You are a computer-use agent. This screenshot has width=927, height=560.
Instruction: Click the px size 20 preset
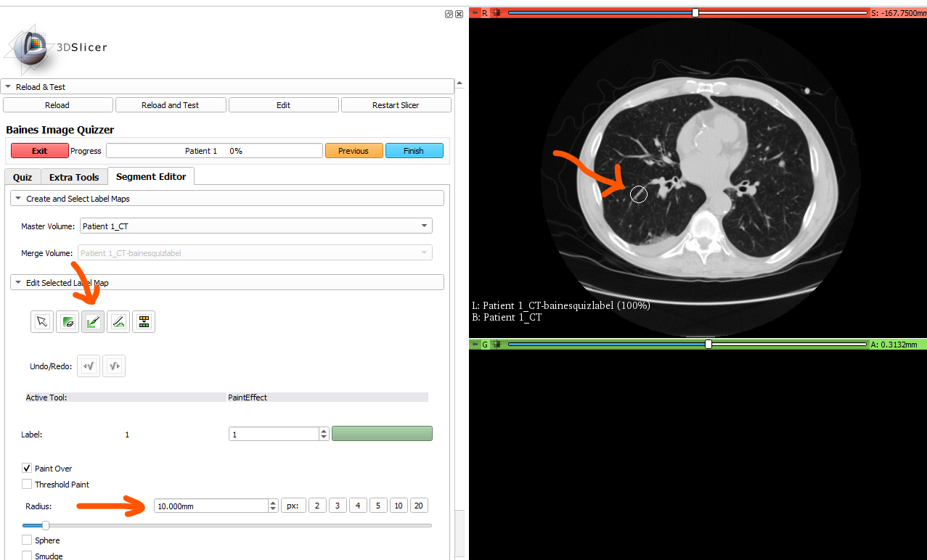click(x=419, y=505)
